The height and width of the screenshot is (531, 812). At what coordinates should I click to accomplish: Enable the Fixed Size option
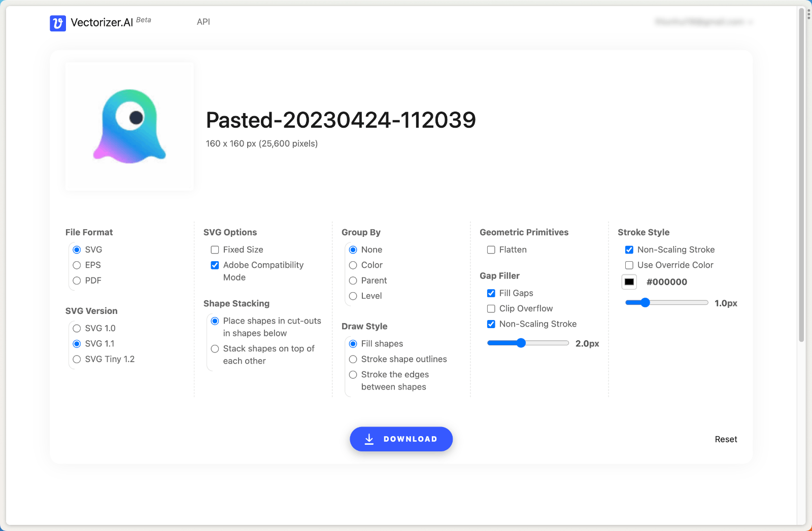(x=215, y=250)
